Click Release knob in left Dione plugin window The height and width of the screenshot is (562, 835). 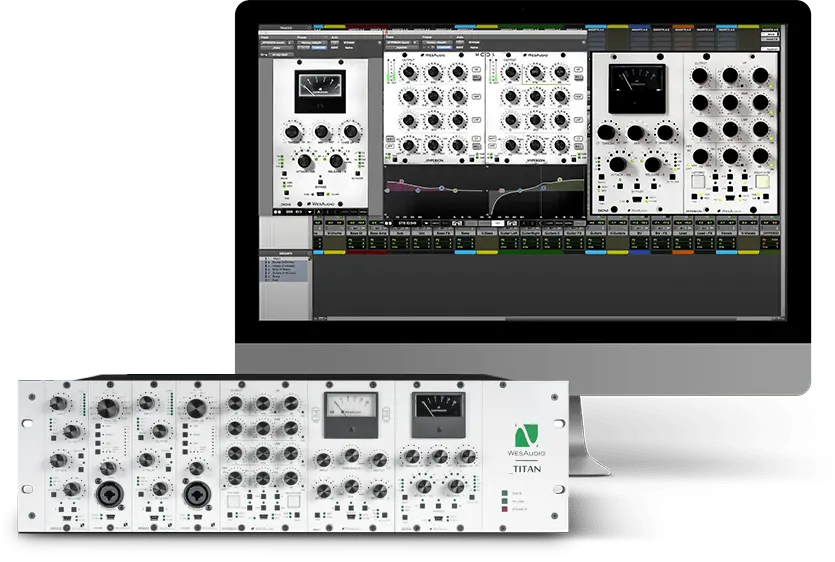pos(337,161)
